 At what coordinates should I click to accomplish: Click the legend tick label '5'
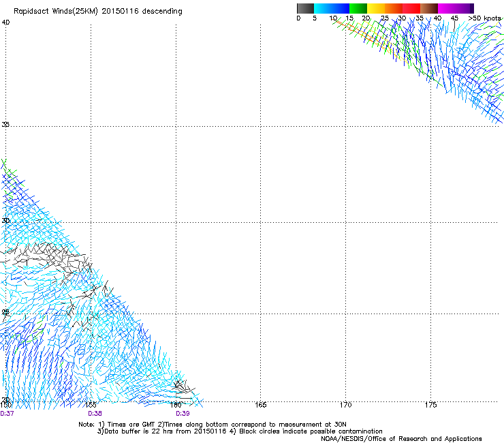(315, 18)
